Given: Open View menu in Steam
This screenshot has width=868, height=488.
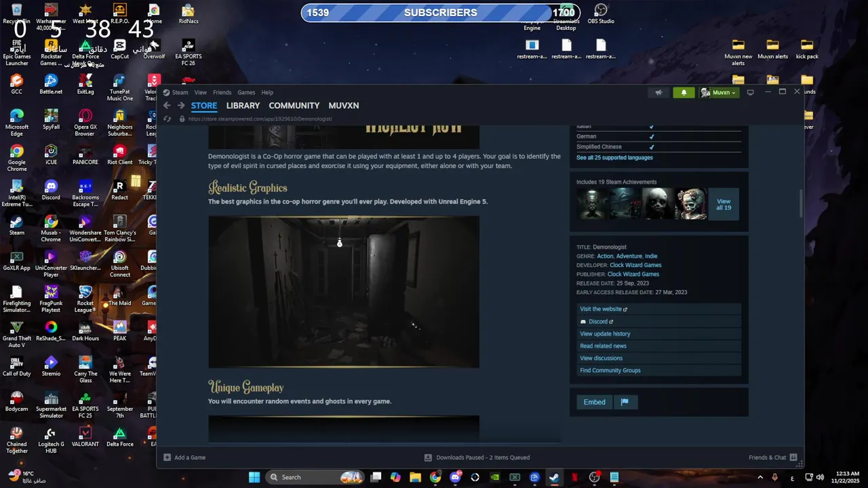Looking at the screenshot, I should 201,92.
